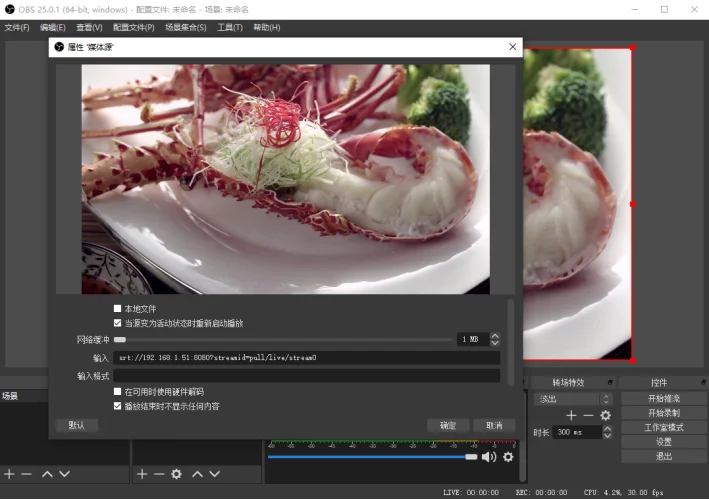Open source properties gear icon

pyautogui.click(x=176, y=474)
